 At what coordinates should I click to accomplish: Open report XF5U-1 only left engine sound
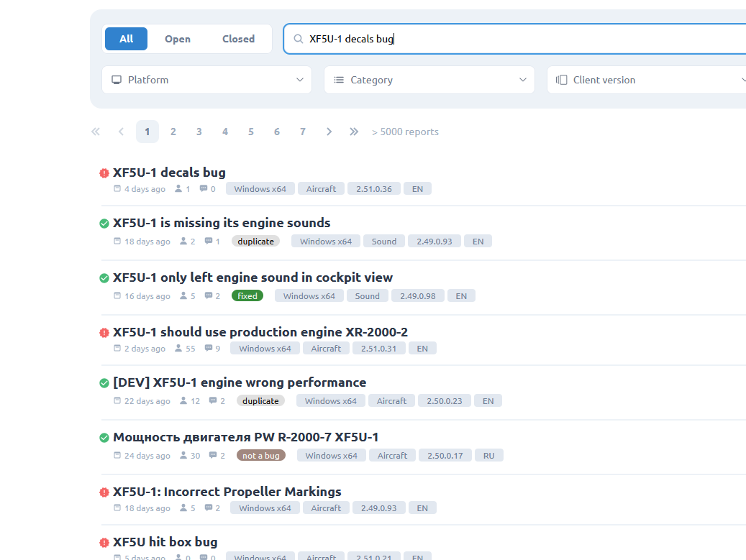[253, 277]
